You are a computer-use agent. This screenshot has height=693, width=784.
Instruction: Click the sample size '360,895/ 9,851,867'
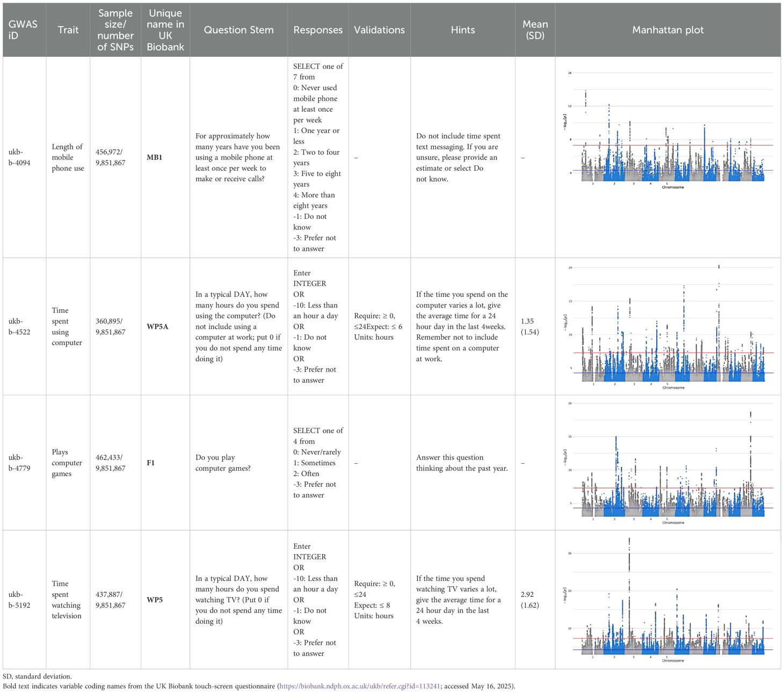click(111, 326)
